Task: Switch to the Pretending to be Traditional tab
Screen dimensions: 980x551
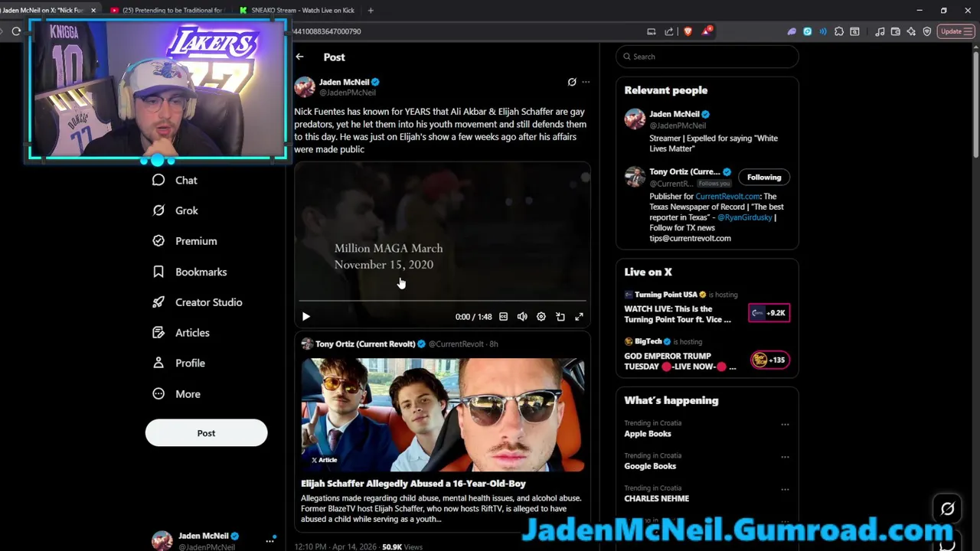Action: tap(166, 10)
